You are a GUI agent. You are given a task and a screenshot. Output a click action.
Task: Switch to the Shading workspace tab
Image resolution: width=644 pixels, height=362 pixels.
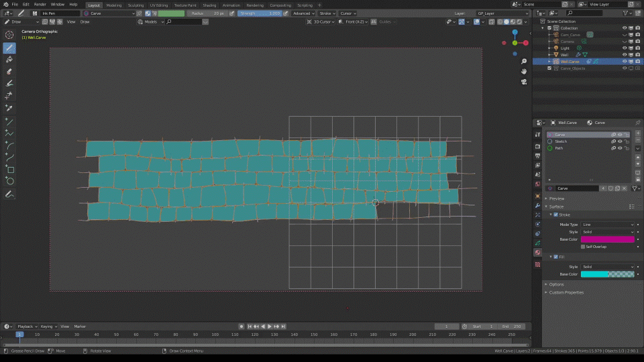(x=209, y=5)
